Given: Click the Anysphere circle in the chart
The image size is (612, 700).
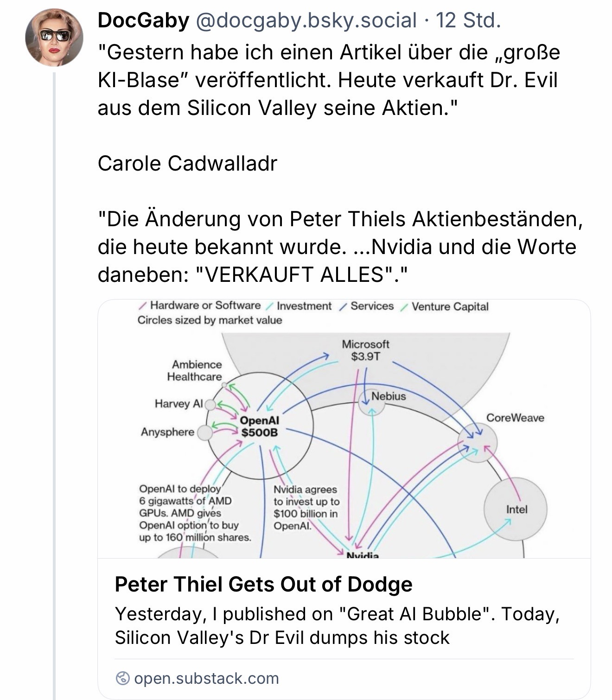Looking at the screenshot, I should pyautogui.click(x=204, y=433).
